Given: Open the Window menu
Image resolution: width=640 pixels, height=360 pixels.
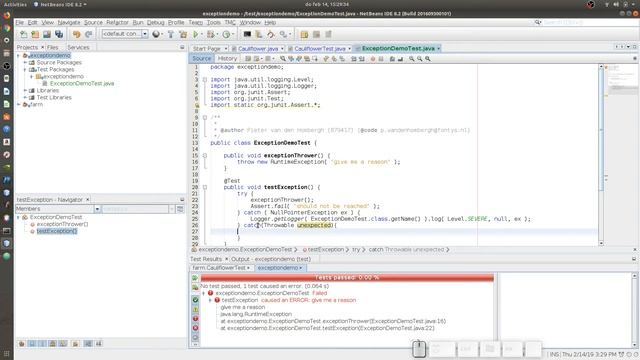Looking at the screenshot, I should pos(250,22).
